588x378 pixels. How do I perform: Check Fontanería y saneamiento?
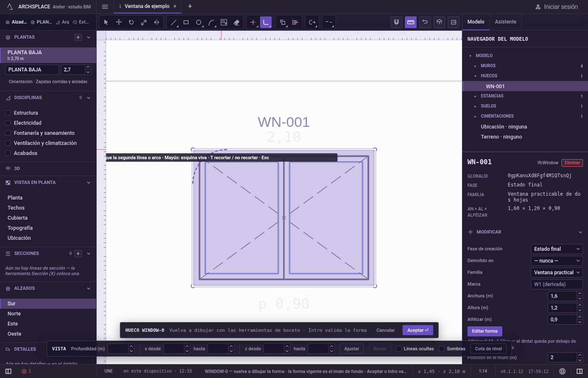pos(8,133)
